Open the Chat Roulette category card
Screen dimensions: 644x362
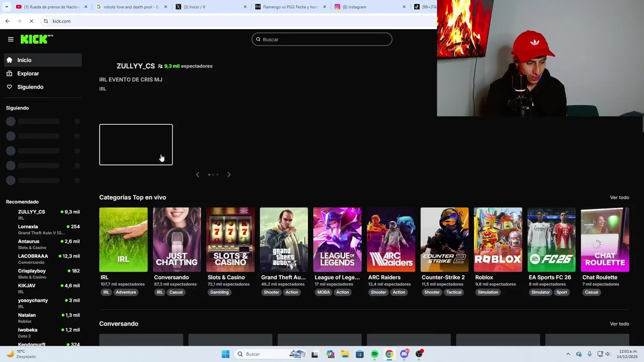pyautogui.click(x=605, y=240)
